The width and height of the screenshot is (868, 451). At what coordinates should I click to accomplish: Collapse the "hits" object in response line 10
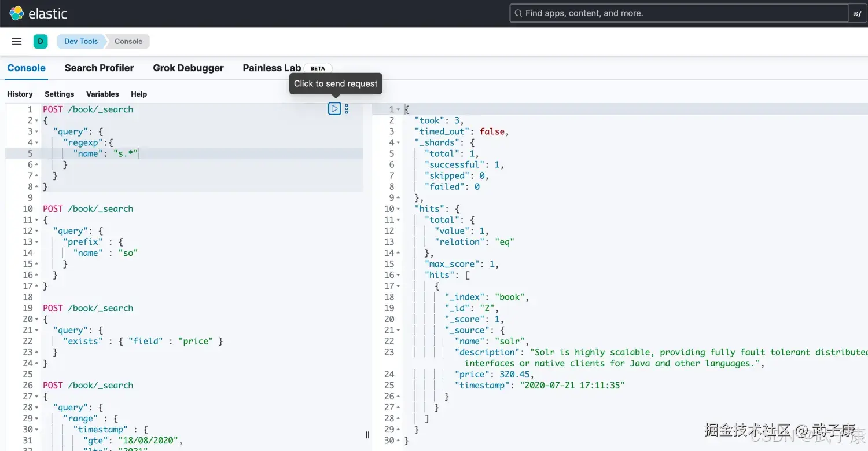[x=399, y=209]
